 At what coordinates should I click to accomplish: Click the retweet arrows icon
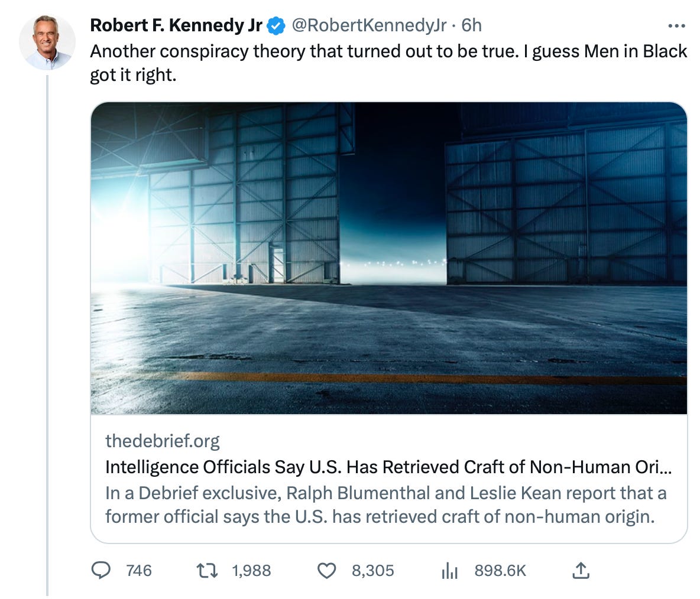207,570
